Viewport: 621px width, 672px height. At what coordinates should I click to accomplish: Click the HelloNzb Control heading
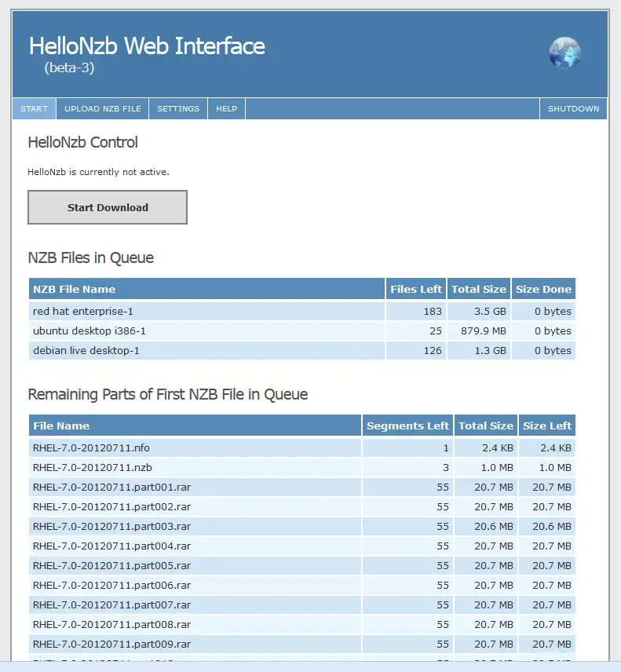pyautogui.click(x=82, y=142)
